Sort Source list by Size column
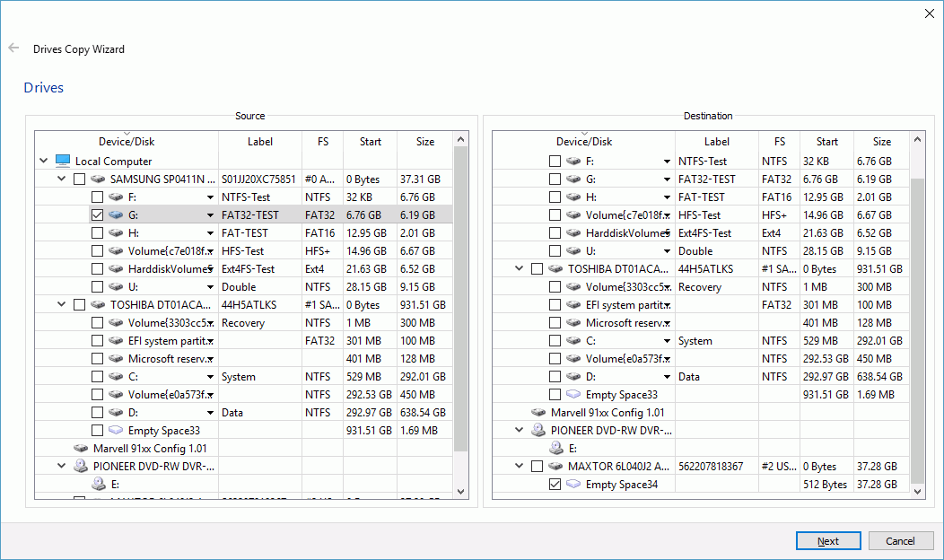944x560 pixels. pos(425,142)
